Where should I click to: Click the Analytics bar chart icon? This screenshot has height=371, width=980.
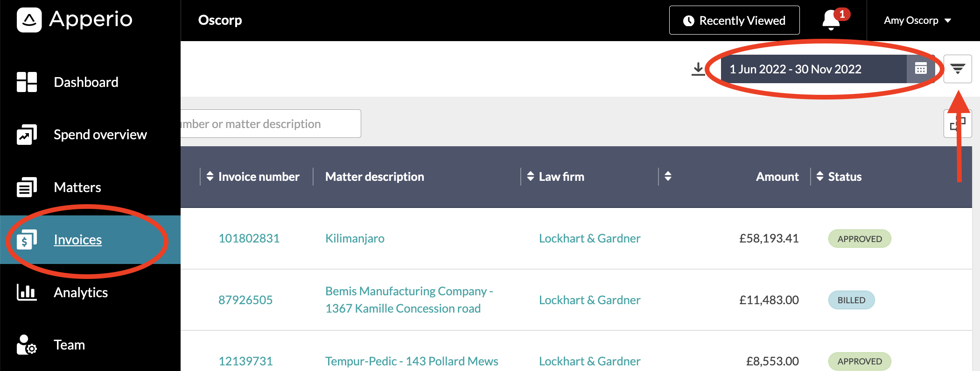[27, 292]
